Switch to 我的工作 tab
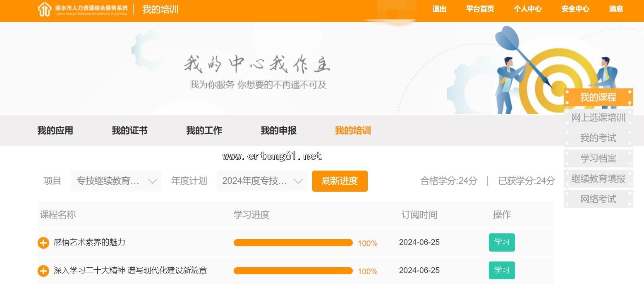Viewport: 644px width, 297px height. [x=204, y=131]
